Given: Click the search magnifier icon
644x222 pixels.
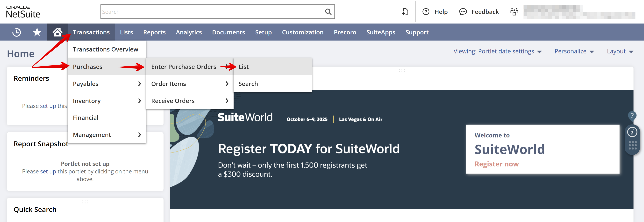Looking at the screenshot, I should click(328, 12).
